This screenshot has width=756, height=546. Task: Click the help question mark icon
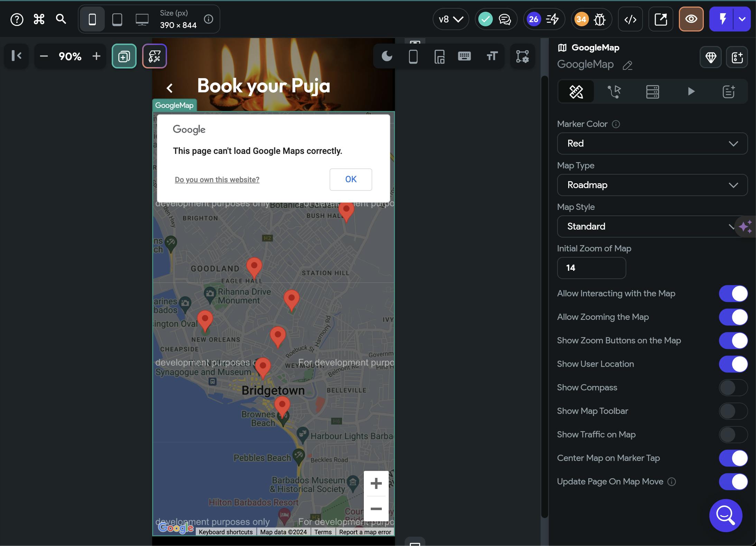pos(17,19)
